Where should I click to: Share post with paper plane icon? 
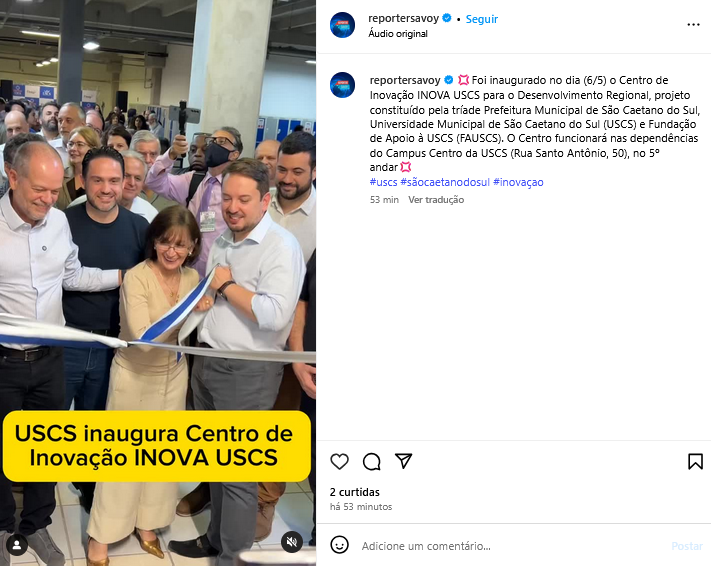(x=403, y=461)
